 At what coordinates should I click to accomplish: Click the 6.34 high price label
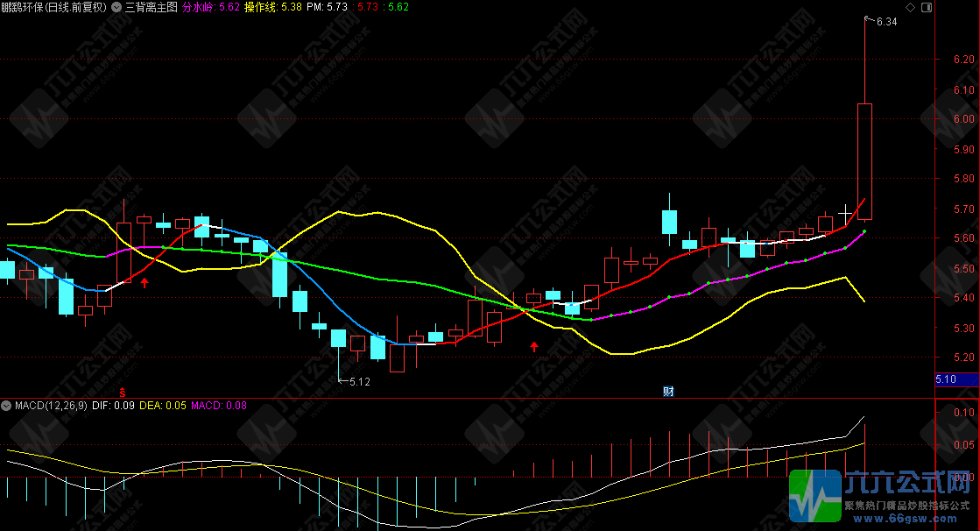point(885,22)
